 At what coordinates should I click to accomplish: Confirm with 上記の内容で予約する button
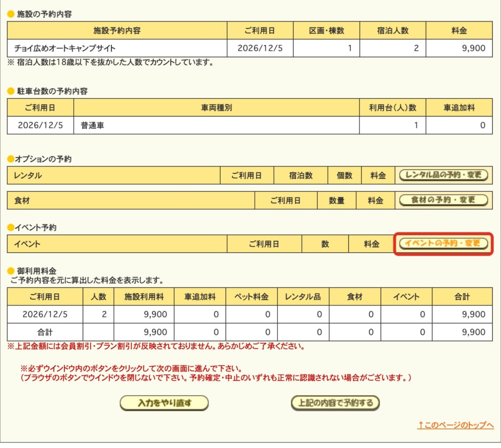point(335,403)
